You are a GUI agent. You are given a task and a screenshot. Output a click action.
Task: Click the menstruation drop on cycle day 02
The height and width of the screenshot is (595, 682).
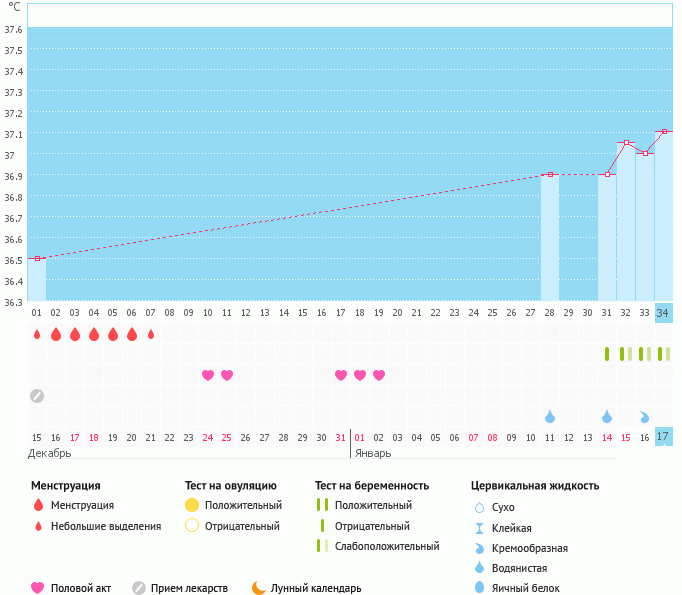[x=56, y=334]
